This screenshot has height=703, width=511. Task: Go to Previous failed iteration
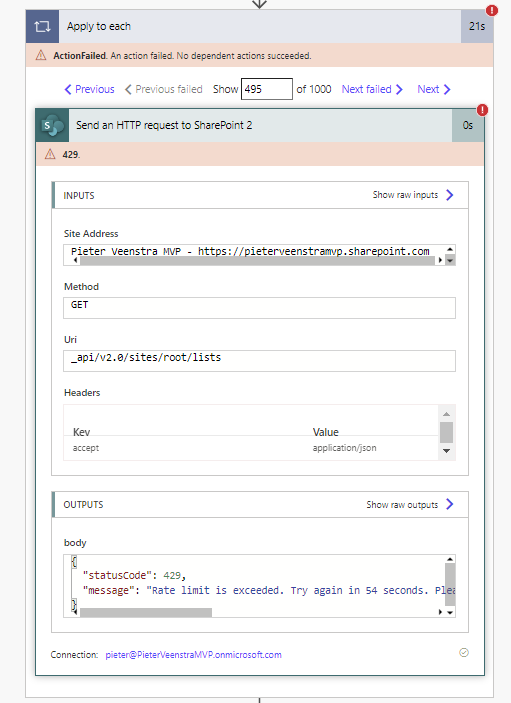coord(164,89)
